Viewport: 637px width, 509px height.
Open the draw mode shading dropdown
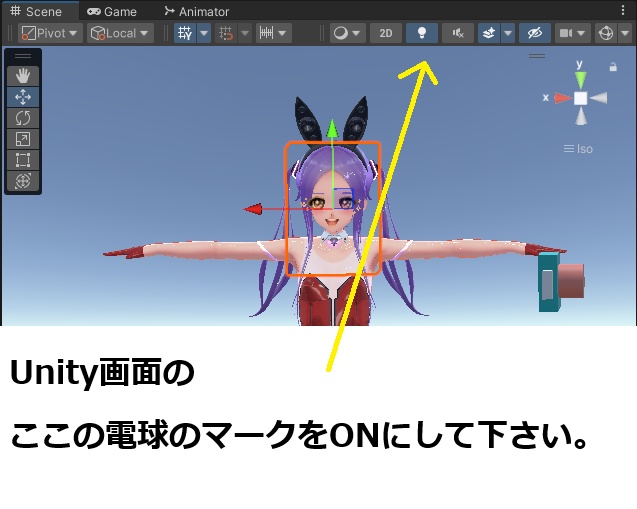click(347, 33)
